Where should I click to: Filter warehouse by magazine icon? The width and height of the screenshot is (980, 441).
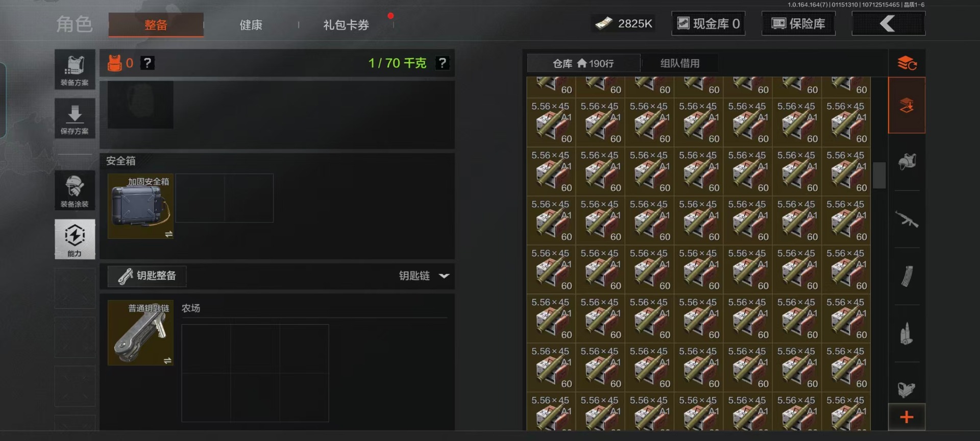[x=906, y=276]
